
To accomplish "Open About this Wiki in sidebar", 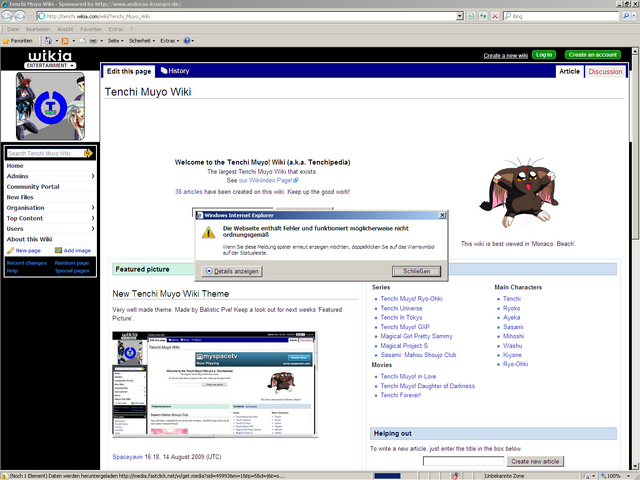I will (x=29, y=239).
